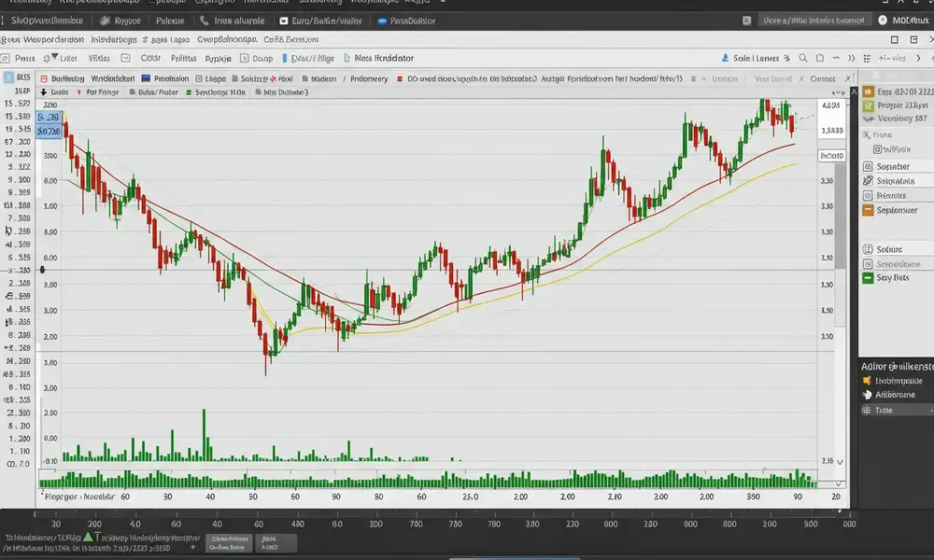Click the search field in the dark top bar
The width and height of the screenshot is (934, 560).
[x=814, y=21]
